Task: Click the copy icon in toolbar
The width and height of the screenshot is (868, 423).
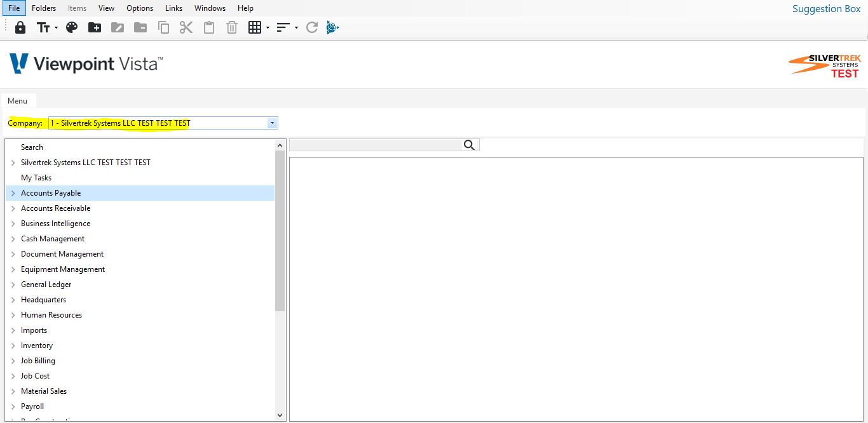Action: [x=163, y=27]
